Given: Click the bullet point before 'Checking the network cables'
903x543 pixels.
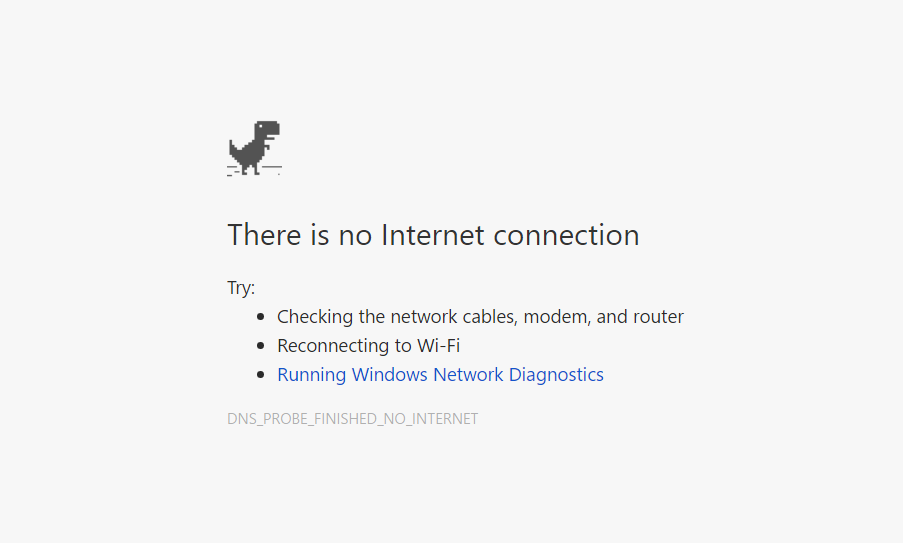Looking at the screenshot, I should (x=261, y=317).
